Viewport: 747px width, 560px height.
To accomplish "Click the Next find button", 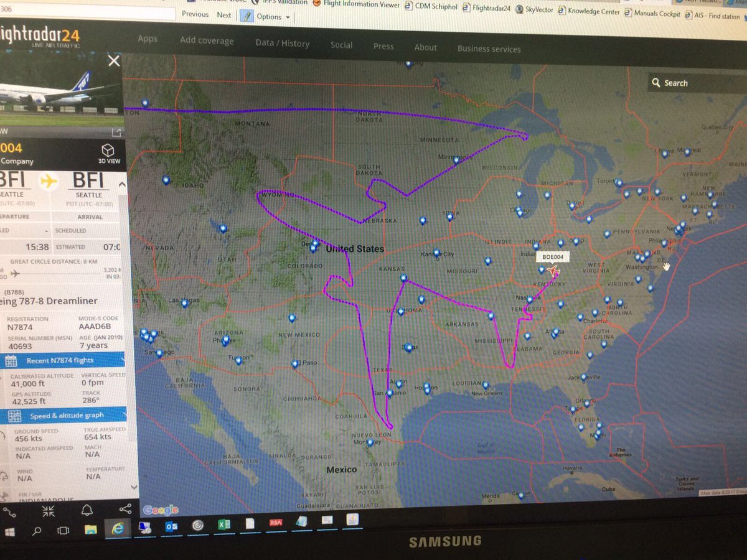I will click(x=224, y=15).
